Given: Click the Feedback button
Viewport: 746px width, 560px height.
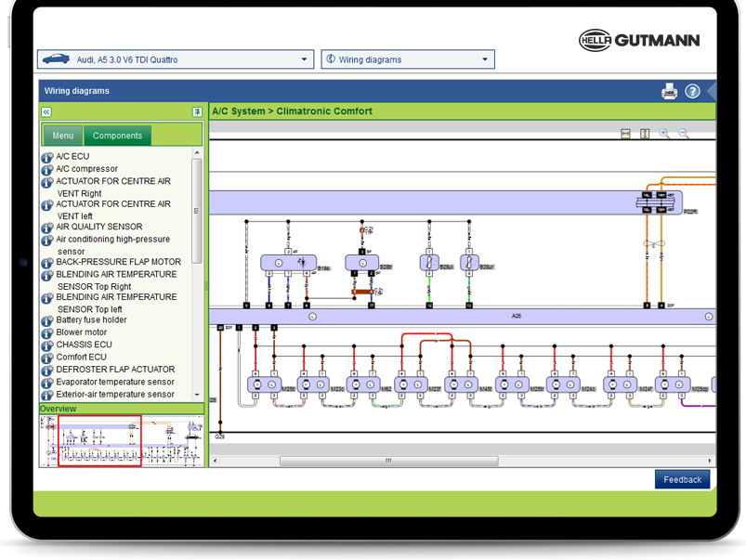Looking at the screenshot, I should click(x=682, y=479).
